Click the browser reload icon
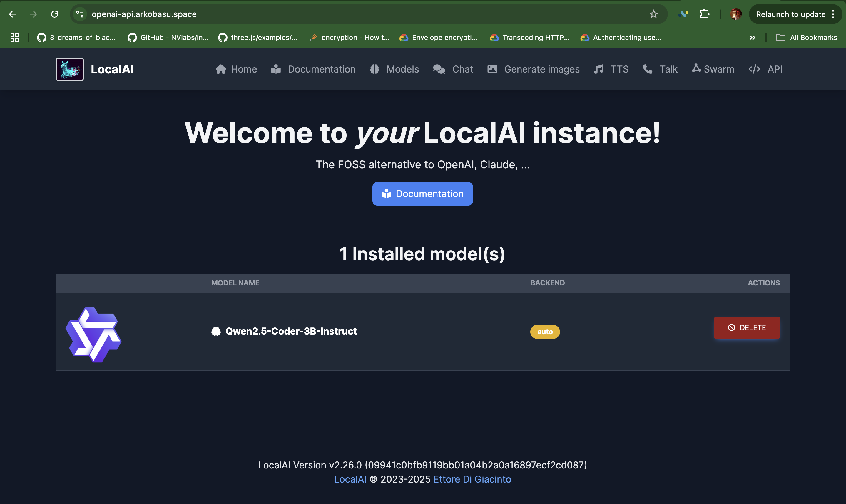The width and height of the screenshot is (846, 504). point(55,14)
